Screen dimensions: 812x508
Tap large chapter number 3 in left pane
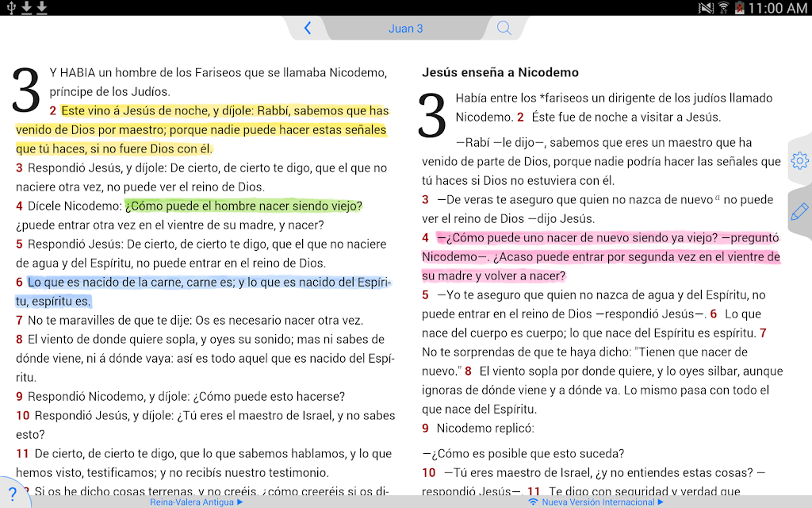26,90
